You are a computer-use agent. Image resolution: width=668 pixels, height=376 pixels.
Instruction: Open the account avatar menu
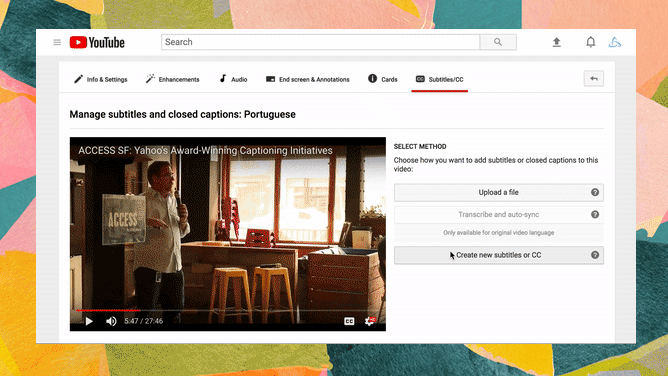[614, 42]
